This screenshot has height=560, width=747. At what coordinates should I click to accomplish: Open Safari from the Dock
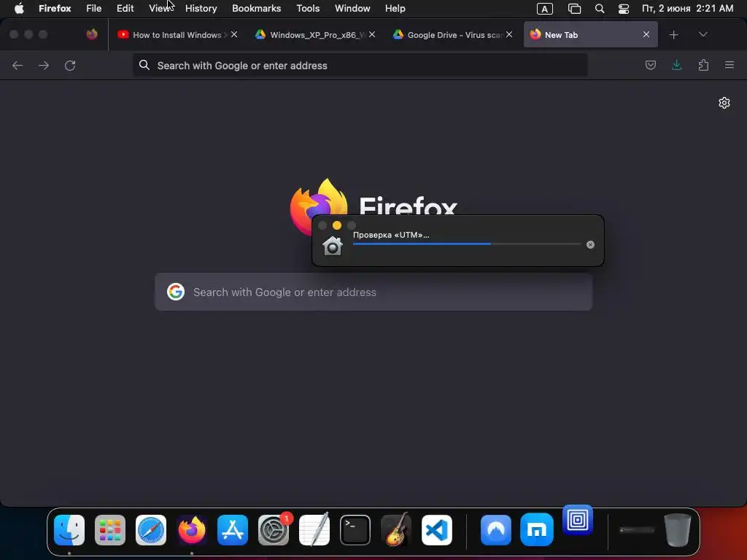[151, 530]
